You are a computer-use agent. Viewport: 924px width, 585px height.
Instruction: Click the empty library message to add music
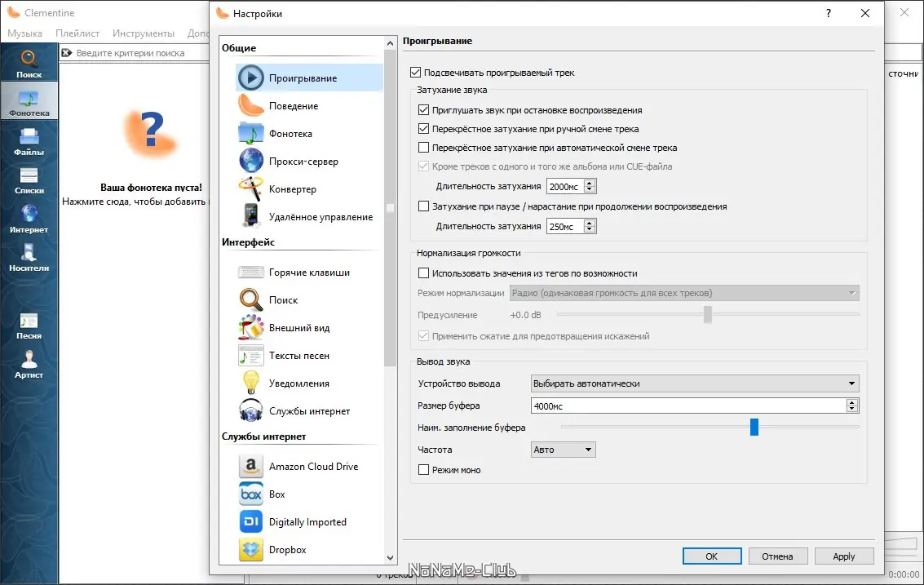(135, 195)
